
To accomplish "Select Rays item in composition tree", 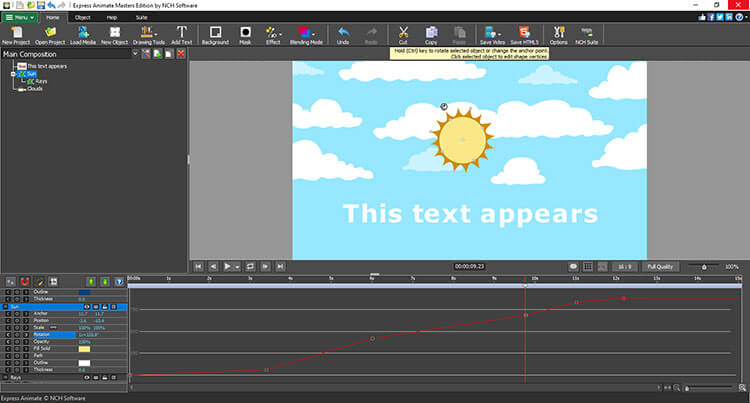I will coord(41,81).
